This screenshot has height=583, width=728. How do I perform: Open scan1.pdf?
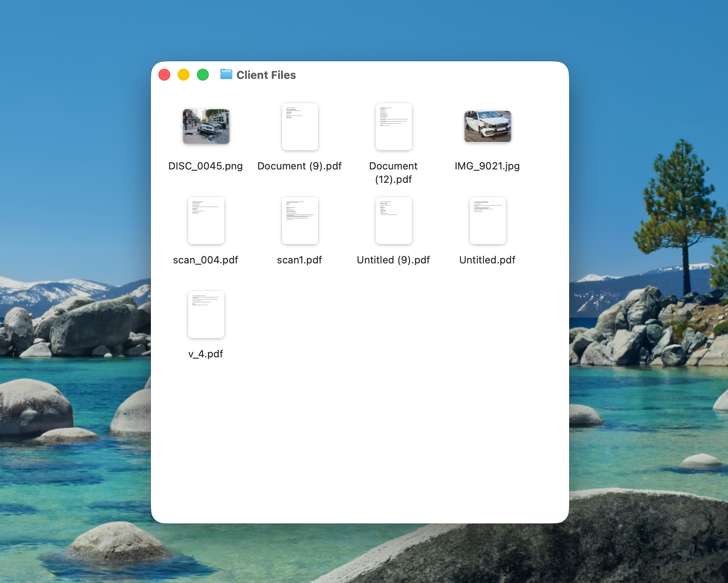300,221
